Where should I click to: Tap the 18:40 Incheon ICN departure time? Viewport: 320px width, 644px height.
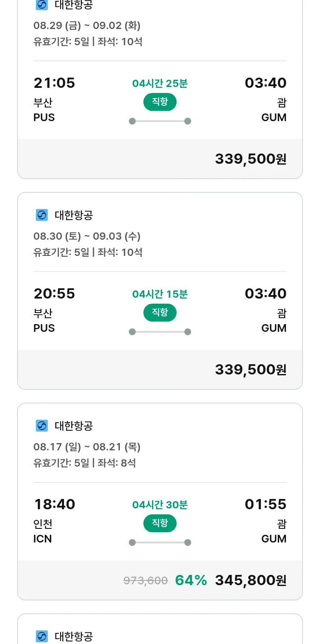click(55, 505)
